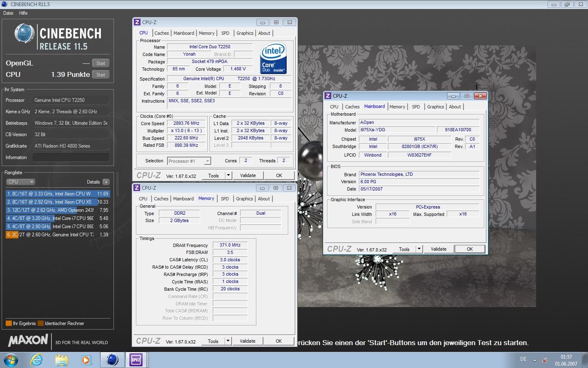Switch to CPU-Z taskbar icon
Screen dimensions: 588x368
[x=136, y=360]
